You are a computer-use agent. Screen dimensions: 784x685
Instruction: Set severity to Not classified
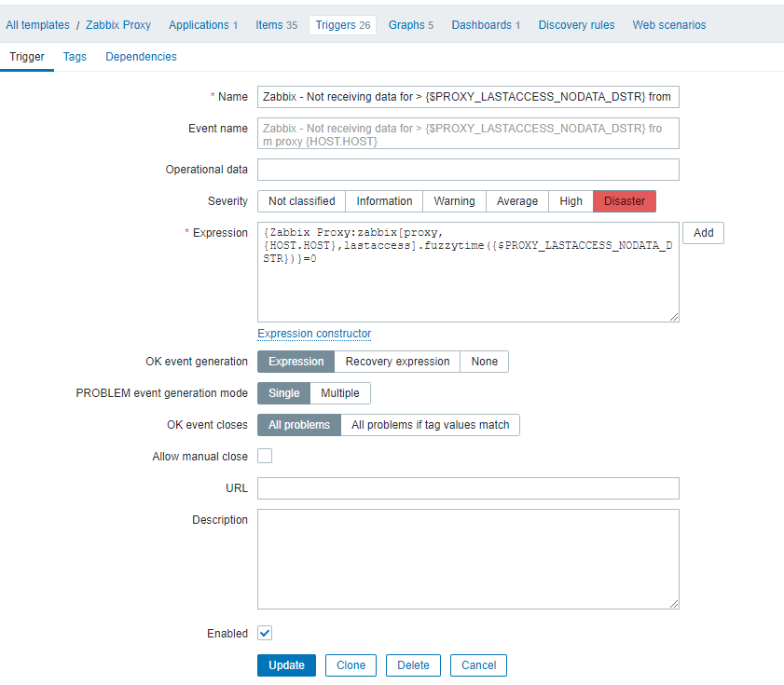(301, 201)
